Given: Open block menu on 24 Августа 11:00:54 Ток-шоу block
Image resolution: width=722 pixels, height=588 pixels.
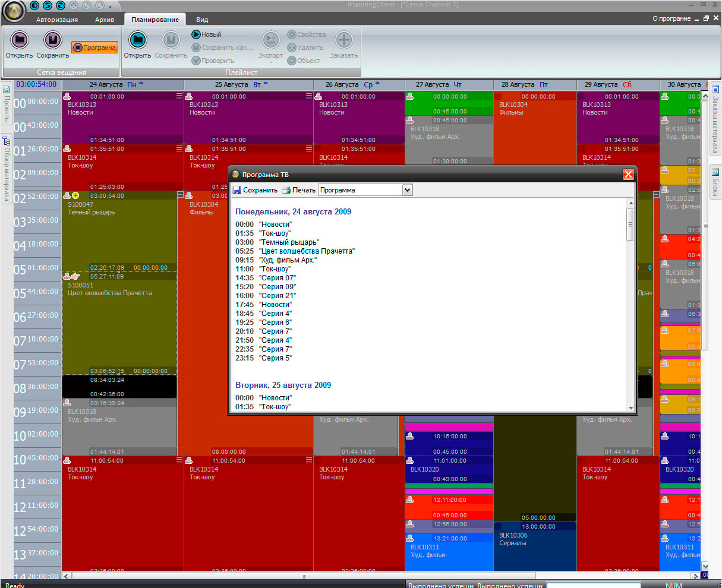Looking at the screenshot, I should (x=179, y=460).
